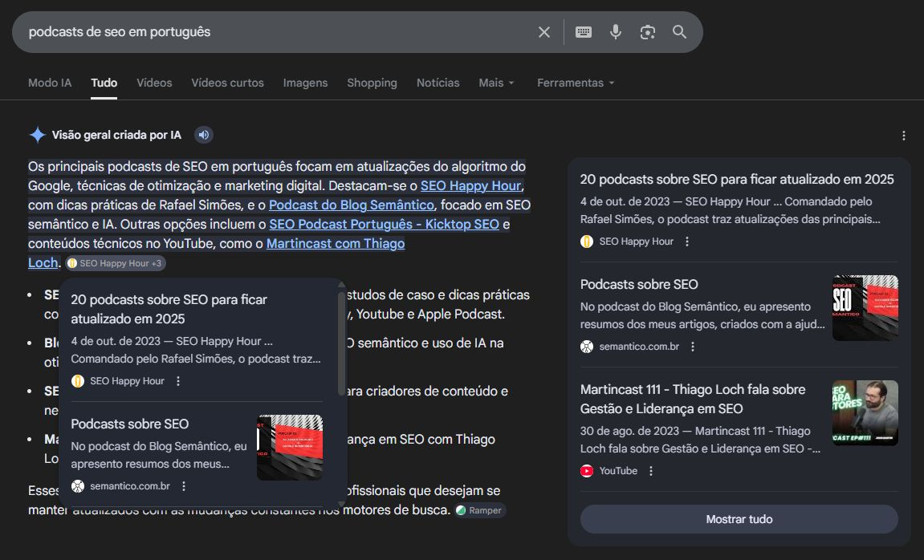The image size is (924, 560).
Task: Open the three-dot menu beside SEO Happy Hour in sidebar
Action: [x=687, y=241]
